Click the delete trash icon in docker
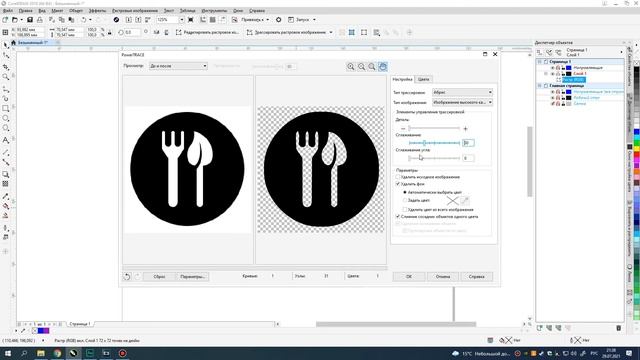640x360 pixels. (618, 328)
